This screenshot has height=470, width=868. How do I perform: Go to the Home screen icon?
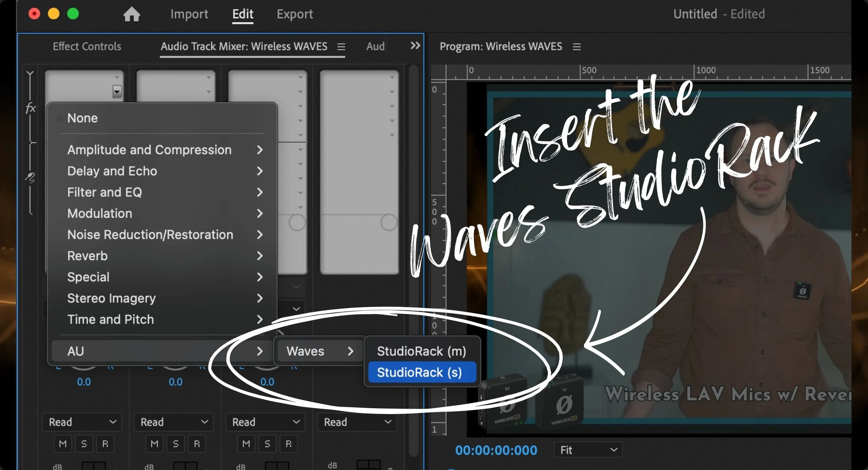(132, 14)
